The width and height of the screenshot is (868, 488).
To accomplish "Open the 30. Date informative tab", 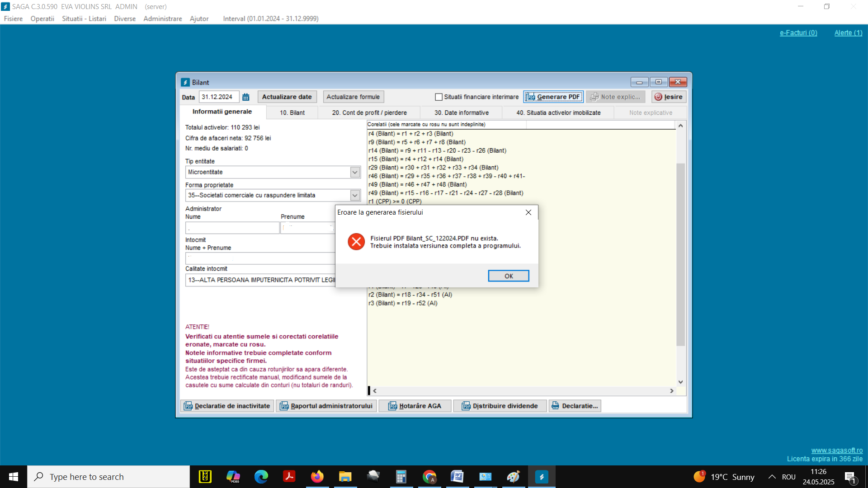I will click(462, 113).
